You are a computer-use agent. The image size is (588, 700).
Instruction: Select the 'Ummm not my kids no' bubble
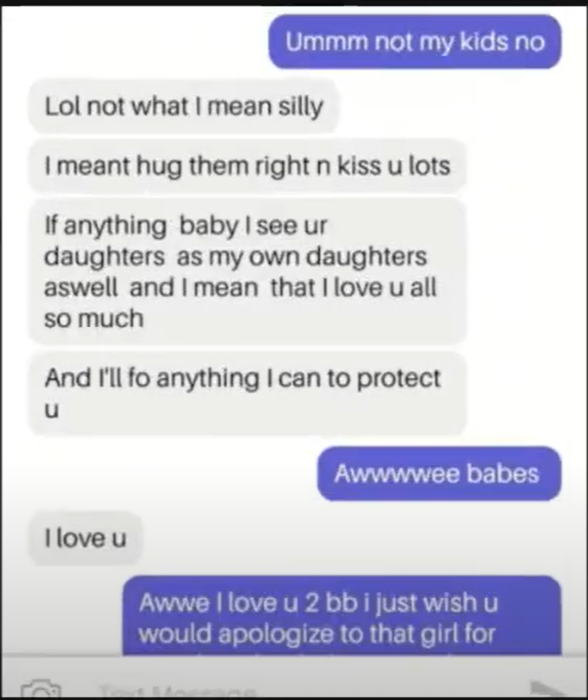click(415, 42)
